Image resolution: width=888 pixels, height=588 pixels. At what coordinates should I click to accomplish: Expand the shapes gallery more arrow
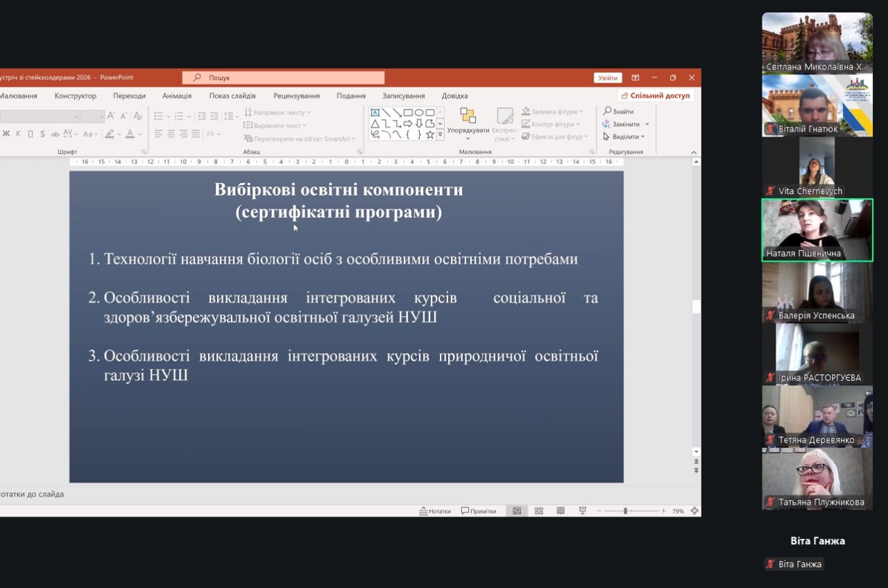441,135
